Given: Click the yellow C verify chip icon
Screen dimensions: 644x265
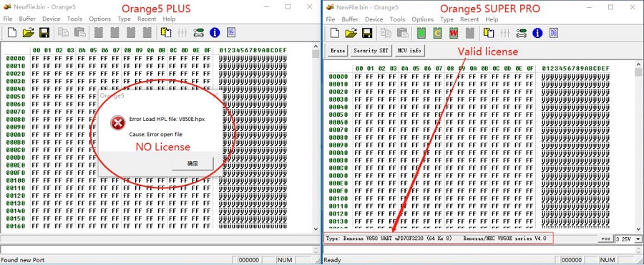Looking at the screenshot, I should pos(437,33).
